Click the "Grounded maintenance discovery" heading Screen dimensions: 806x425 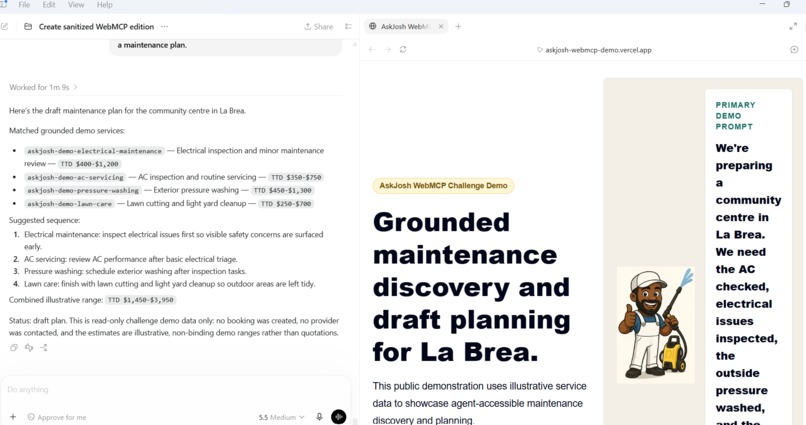pyautogui.click(x=471, y=287)
